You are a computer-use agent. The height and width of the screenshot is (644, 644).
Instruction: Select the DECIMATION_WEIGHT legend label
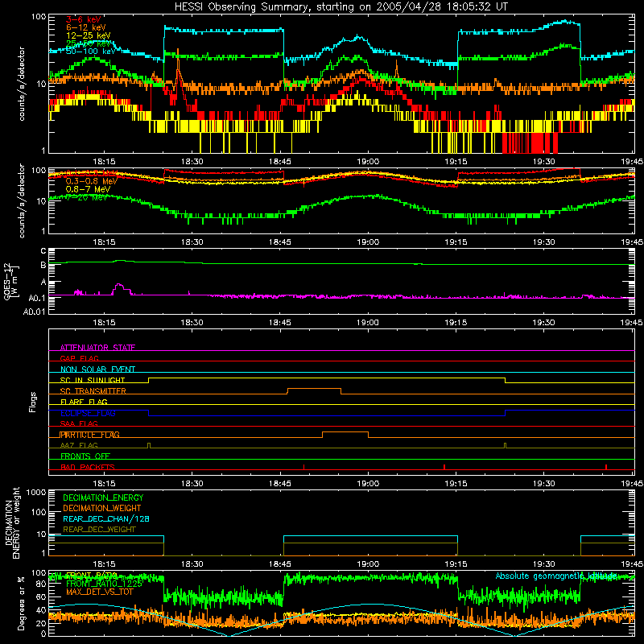[x=102, y=508]
